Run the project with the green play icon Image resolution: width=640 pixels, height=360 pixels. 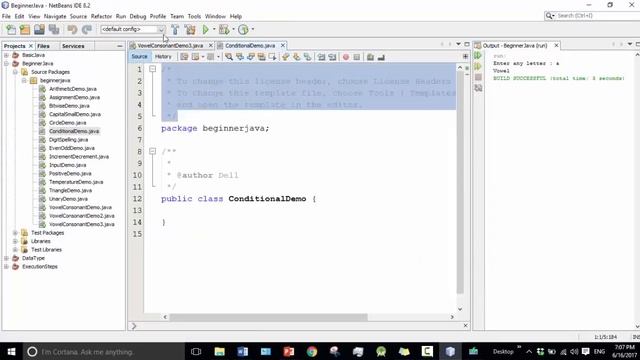(x=205, y=29)
